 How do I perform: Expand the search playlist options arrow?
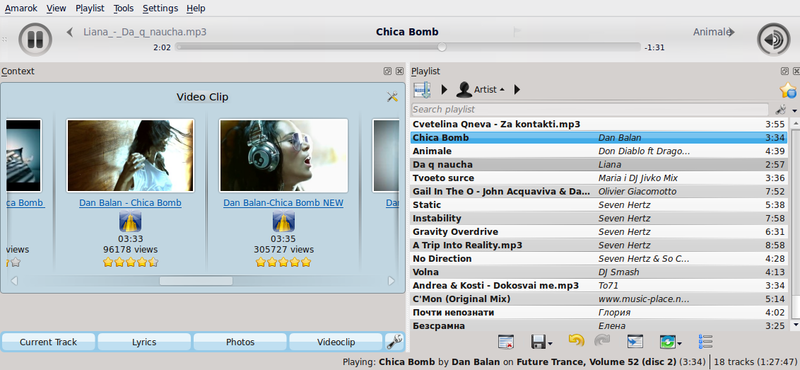tap(794, 110)
